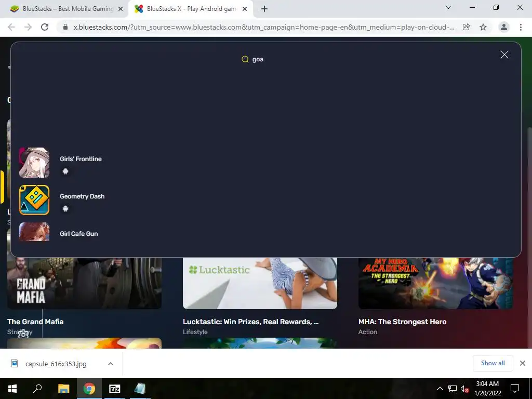
Task: Click the Android icon under Girls' Frontline
Action: [65, 171]
